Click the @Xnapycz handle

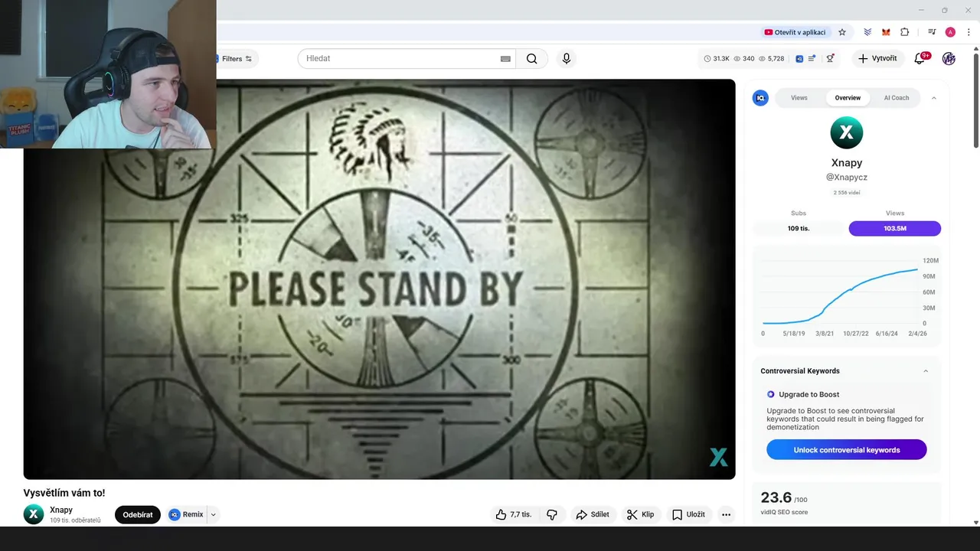tap(846, 177)
